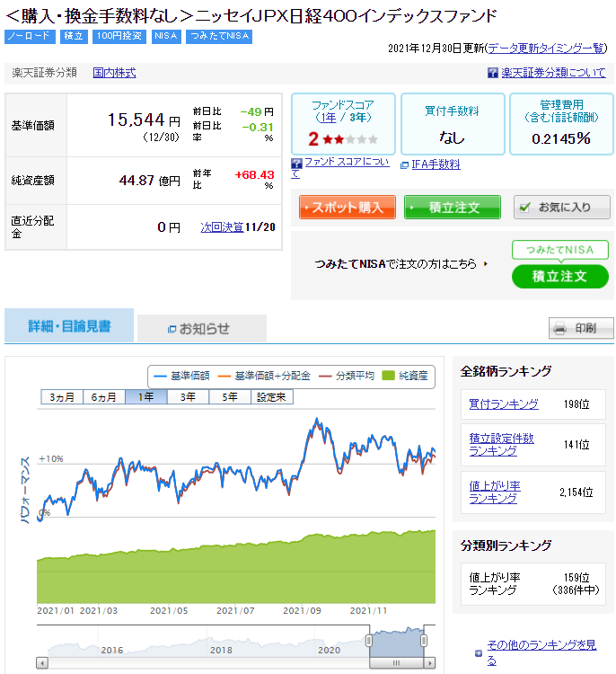
Task: Click the left arrow of chart scrollbar
Action: pos(42,662)
